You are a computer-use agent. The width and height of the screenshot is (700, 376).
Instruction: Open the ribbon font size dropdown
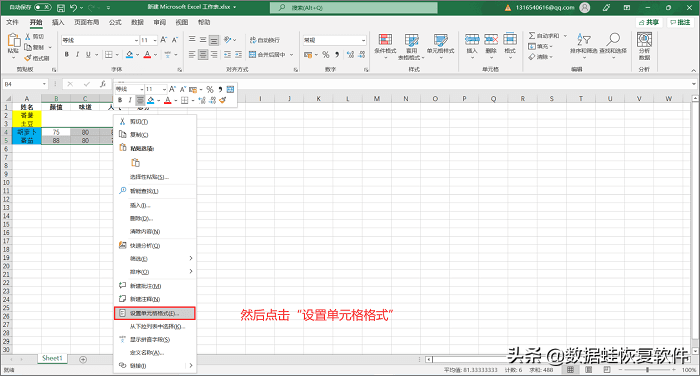(x=155, y=40)
